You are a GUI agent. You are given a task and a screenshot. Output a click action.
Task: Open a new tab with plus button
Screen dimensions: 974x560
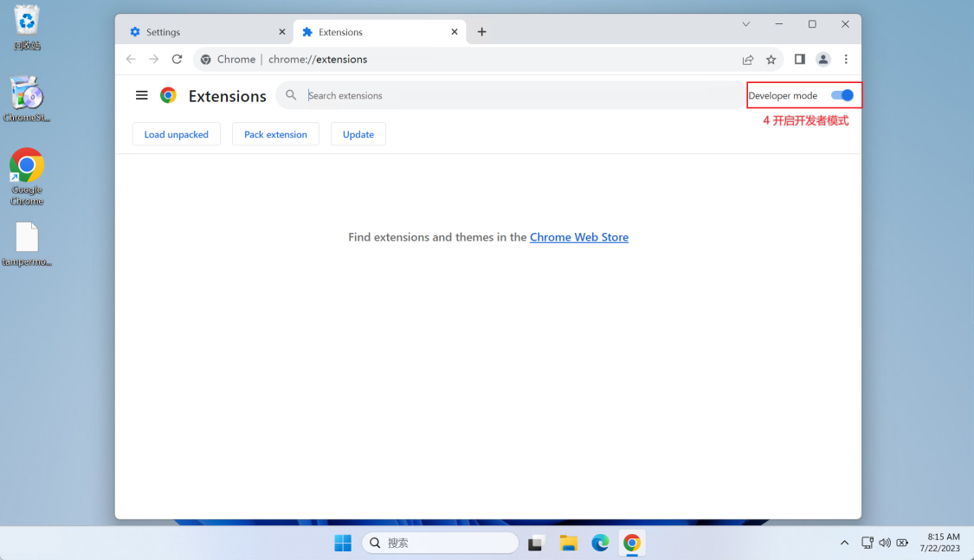[x=482, y=32]
